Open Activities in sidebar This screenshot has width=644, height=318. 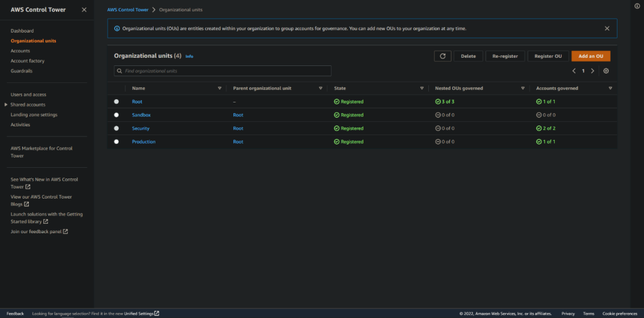pyautogui.click(x=20, y=124)
